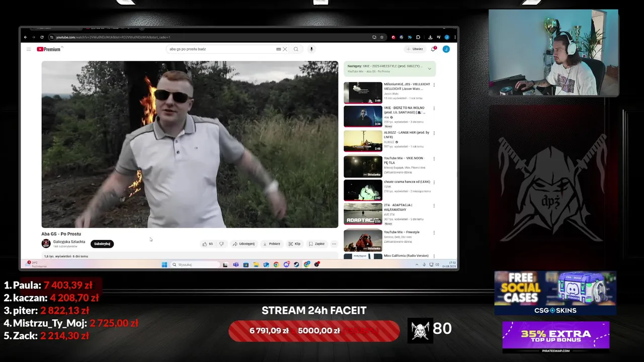Image resolution: width=644 pixels, height=362 pixels.
Task: Dislike the video
Action: coord(221,244)
